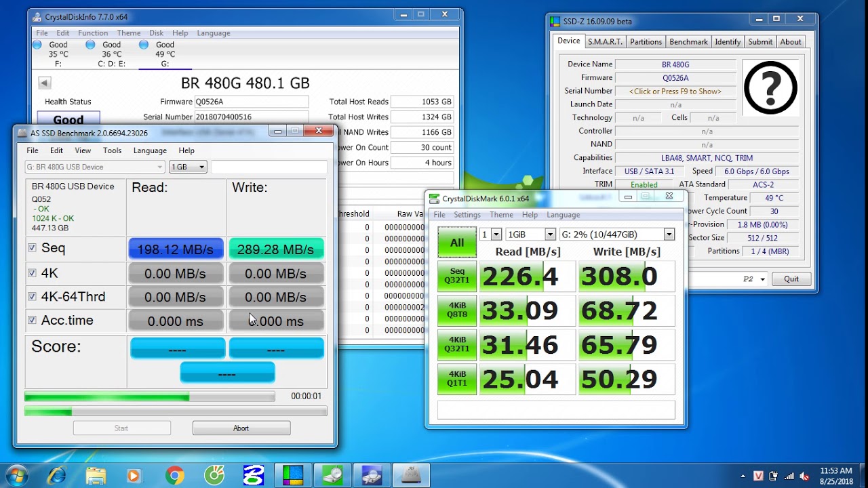The width and height of the screenshot is (868, 488).
Task: Click the CrystalDiskMark title bar icon
Action: pos(435,199)
